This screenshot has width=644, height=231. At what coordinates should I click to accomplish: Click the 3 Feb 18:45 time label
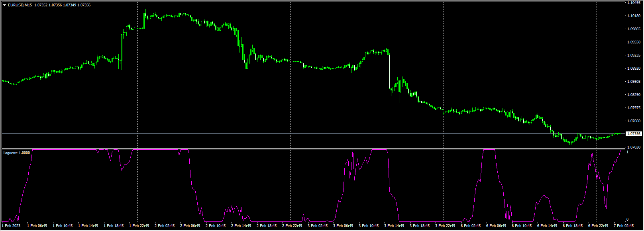(420, 226)
